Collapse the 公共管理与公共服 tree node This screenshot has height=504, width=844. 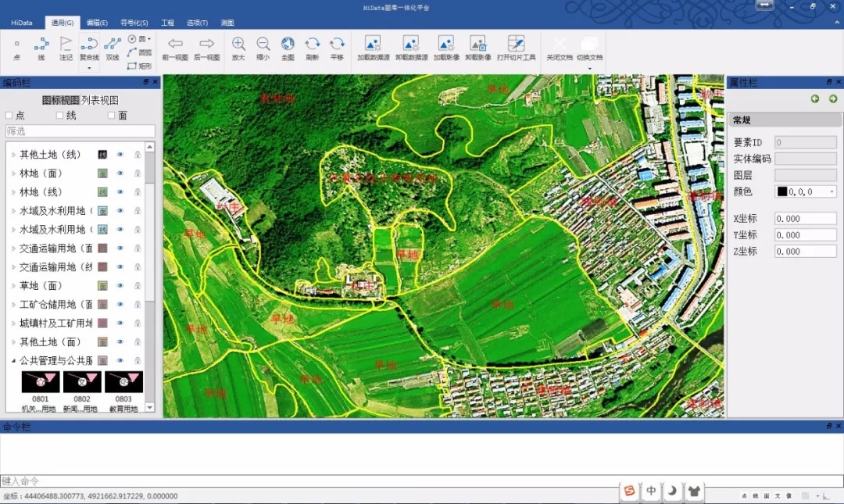pos(13,361)
